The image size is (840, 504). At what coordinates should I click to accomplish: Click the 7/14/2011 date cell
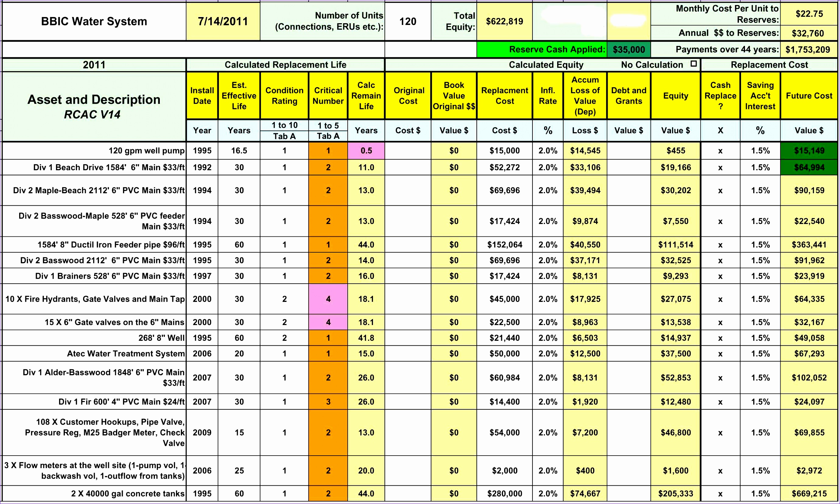[223, 21]
